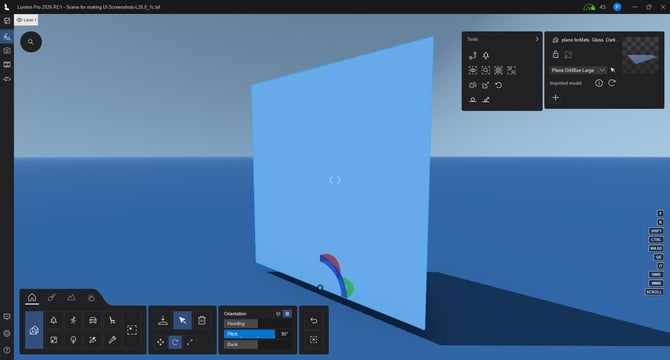670x360 pixels.
Task: Toggle the shield icon in Orientation panel
Action: pos(278,314)
